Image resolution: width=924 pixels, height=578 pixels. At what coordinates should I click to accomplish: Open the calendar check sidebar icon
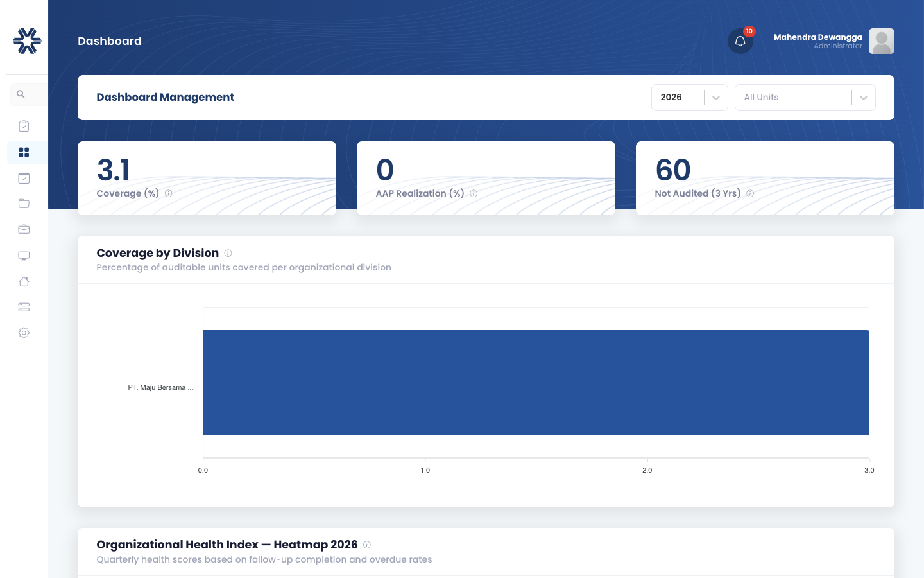tap(24, 178)
